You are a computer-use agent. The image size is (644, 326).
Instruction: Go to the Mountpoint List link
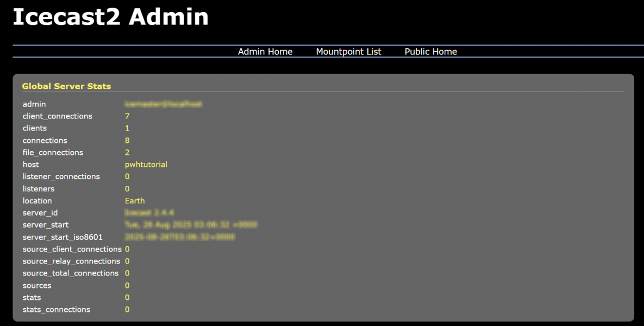[348, 52]
